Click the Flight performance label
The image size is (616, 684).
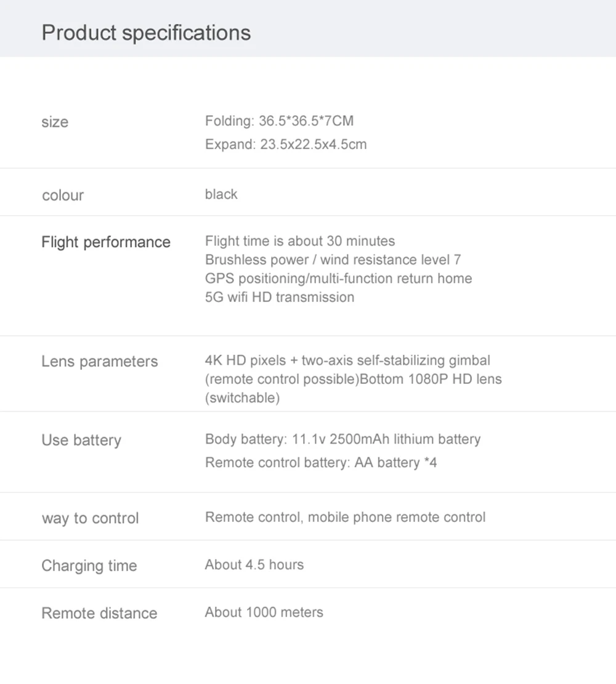(105, 242)
